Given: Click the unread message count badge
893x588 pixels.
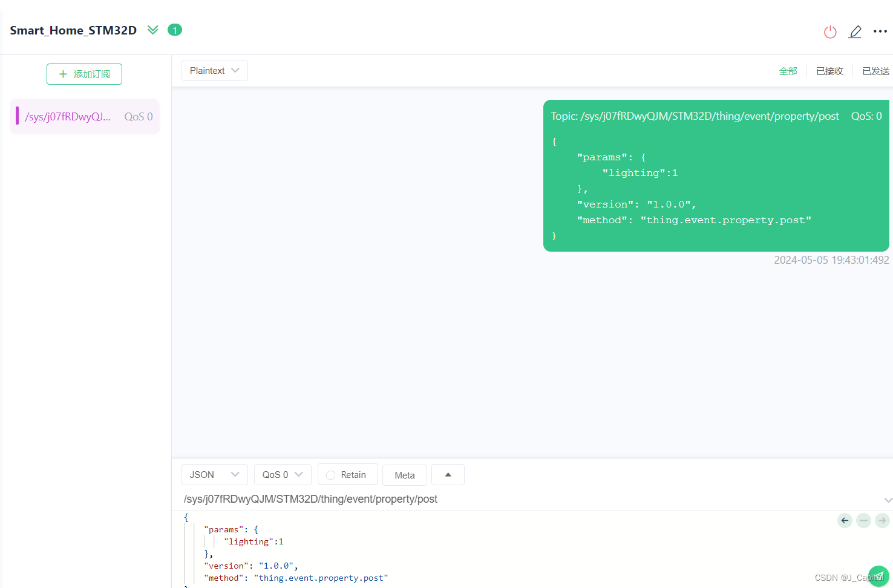Looking at the screenshot, I should coord(175,30).
